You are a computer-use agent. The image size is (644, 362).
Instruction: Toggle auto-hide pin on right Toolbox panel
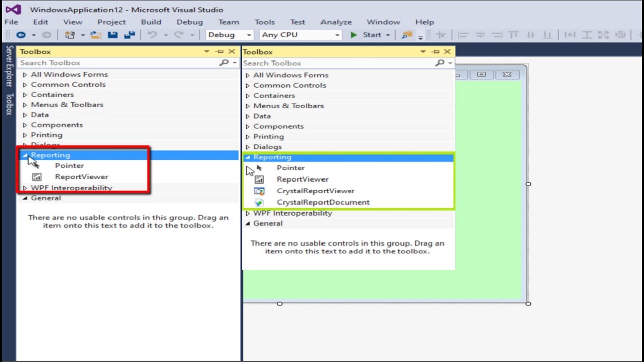pos(435,52)
